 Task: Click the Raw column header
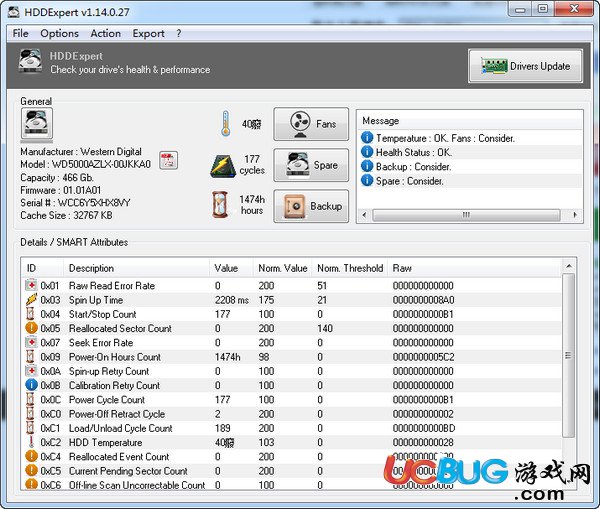474,268
